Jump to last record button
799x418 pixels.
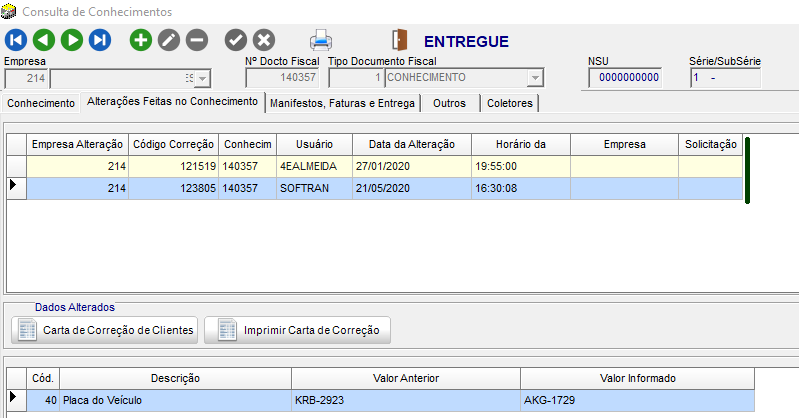tap(100, 40)
